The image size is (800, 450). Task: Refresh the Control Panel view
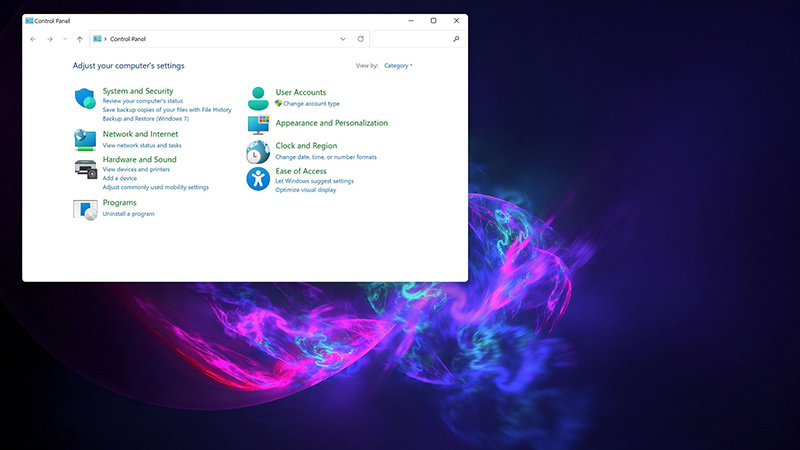pos(361,39)
